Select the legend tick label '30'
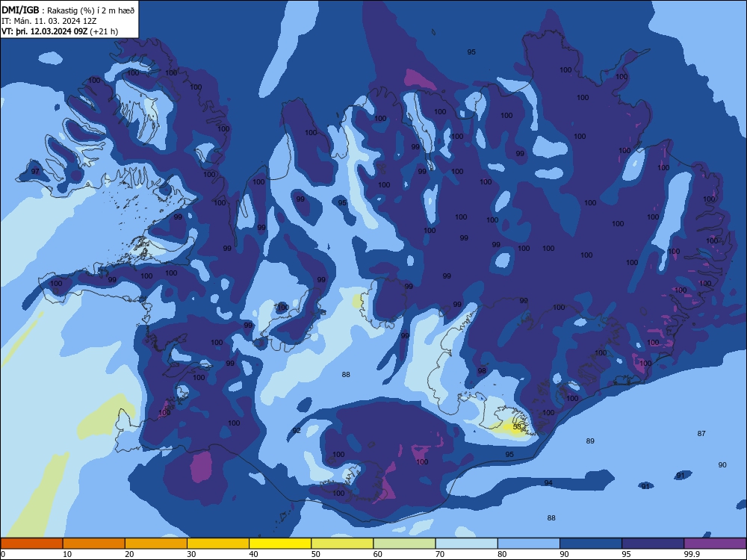The image size is (747, 560). (x=191, y=554)
